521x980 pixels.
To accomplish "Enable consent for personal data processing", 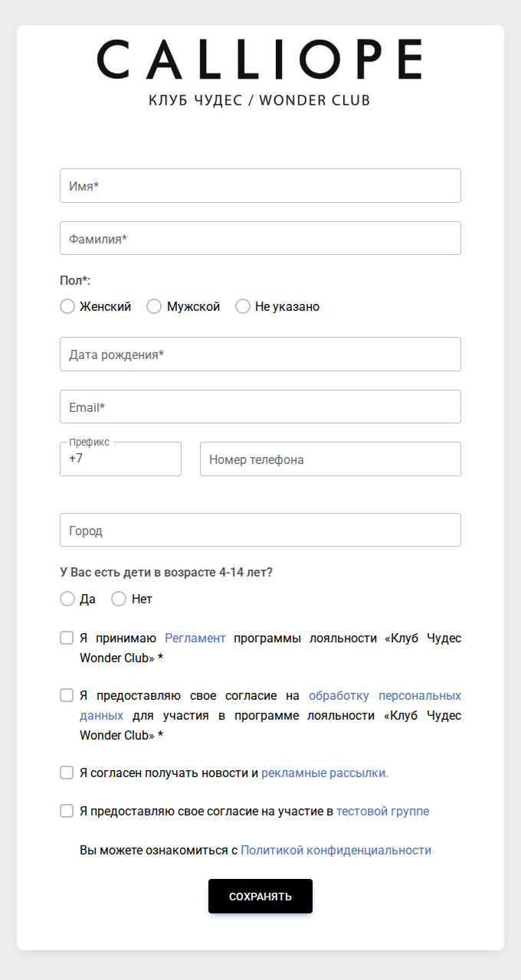I will pyautogui.click(x=67, y=695).
